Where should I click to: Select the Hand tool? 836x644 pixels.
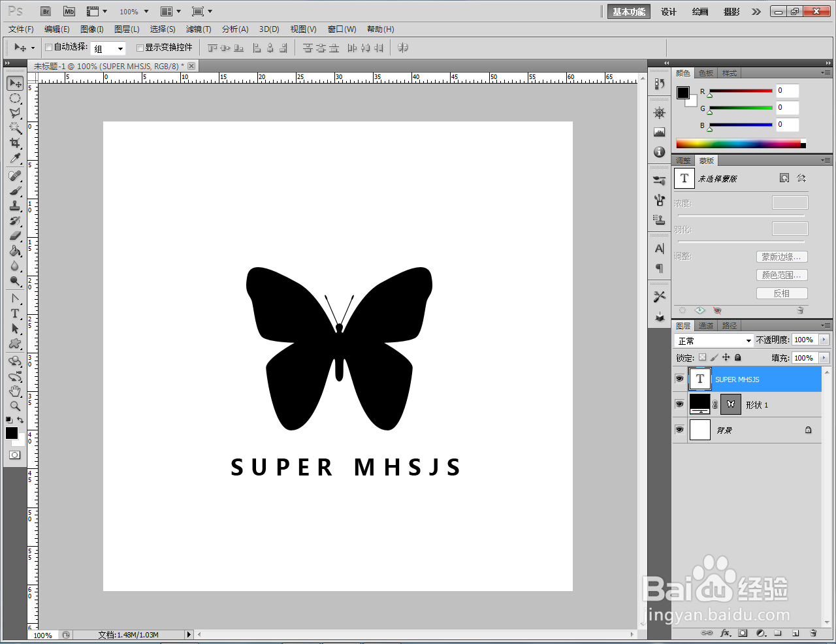coord(15,391)
